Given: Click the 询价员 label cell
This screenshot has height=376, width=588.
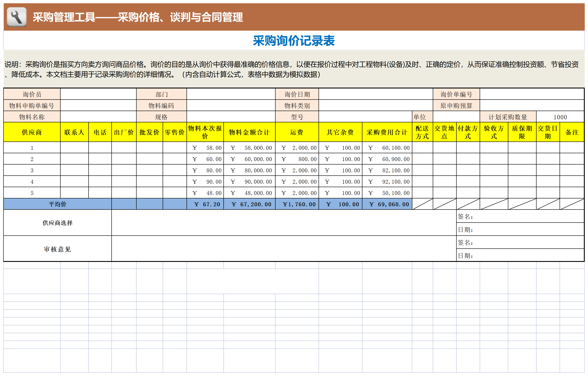Looking at the screenshot, I should 32,94.
